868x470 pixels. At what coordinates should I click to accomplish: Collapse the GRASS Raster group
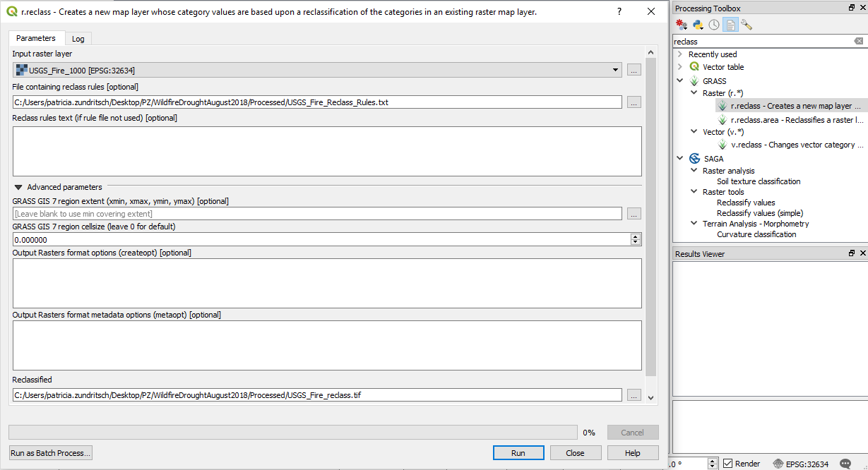click(x=693, y=92)
